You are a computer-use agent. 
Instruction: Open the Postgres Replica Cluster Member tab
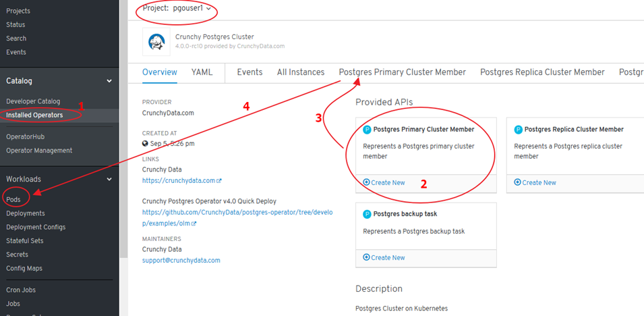tap(543, 72)
